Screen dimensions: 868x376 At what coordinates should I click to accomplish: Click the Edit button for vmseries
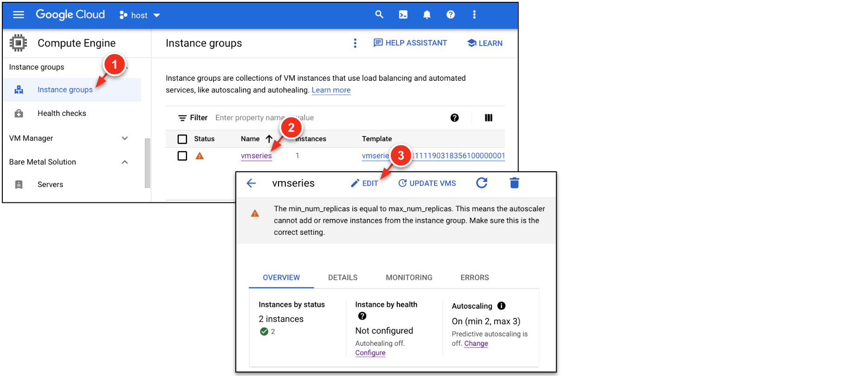364,183
